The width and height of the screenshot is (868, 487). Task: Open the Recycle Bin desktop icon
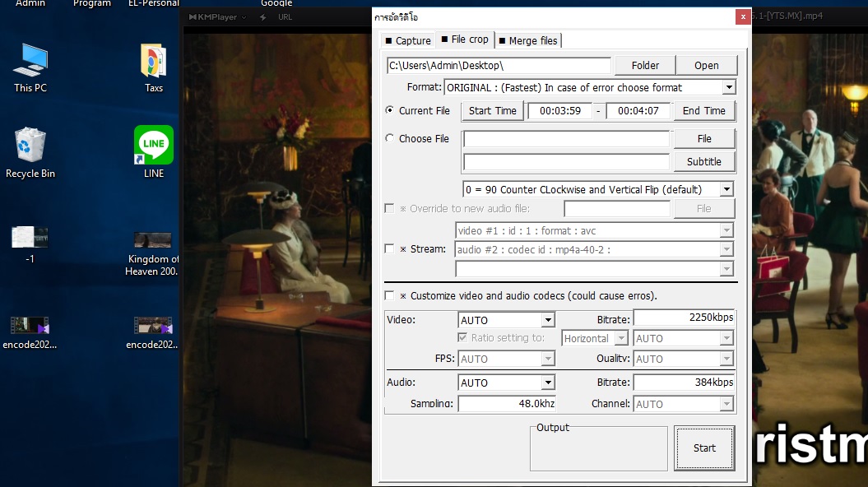30,153
